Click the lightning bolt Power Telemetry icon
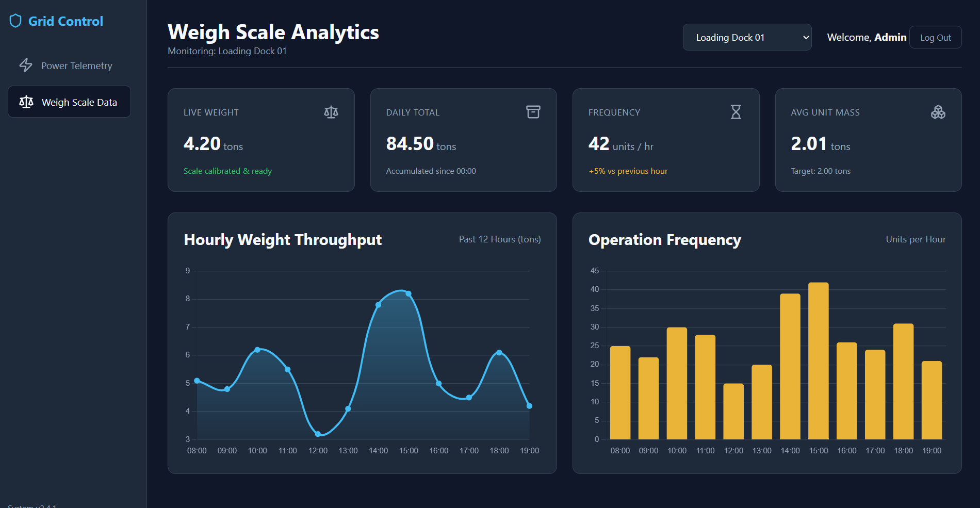The height and width of the screenshot is (508, 980). pyautogui.click(x=26, y=65)
